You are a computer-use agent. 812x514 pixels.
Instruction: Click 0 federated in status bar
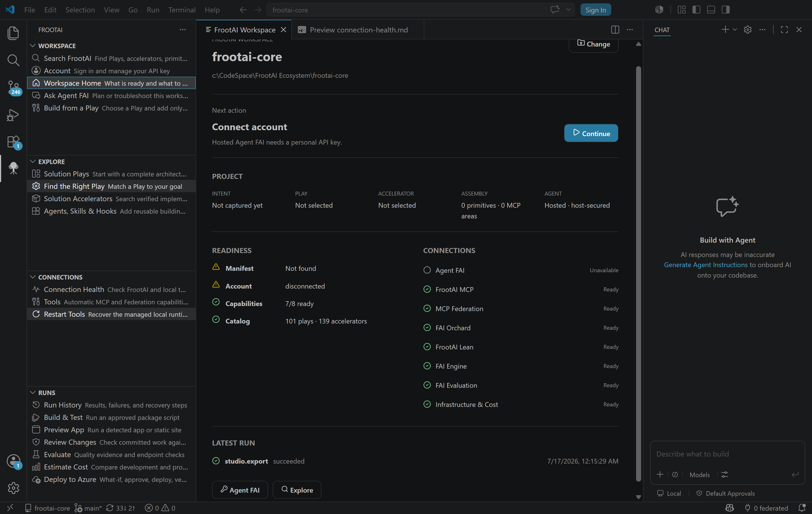766,508
